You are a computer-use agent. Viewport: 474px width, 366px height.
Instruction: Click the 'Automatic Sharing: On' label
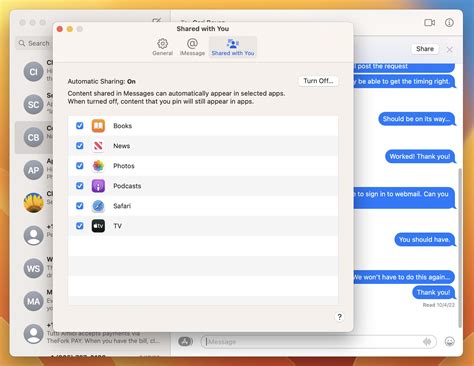coord(101,81)
